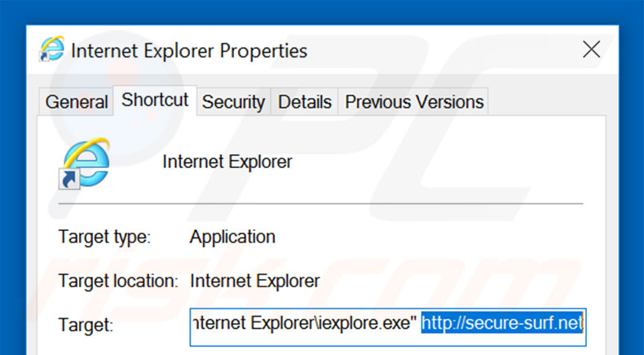The height and width of the screenshot is (355, 644).
Task: Click the "Target:" field label
Action: [86, 325]
